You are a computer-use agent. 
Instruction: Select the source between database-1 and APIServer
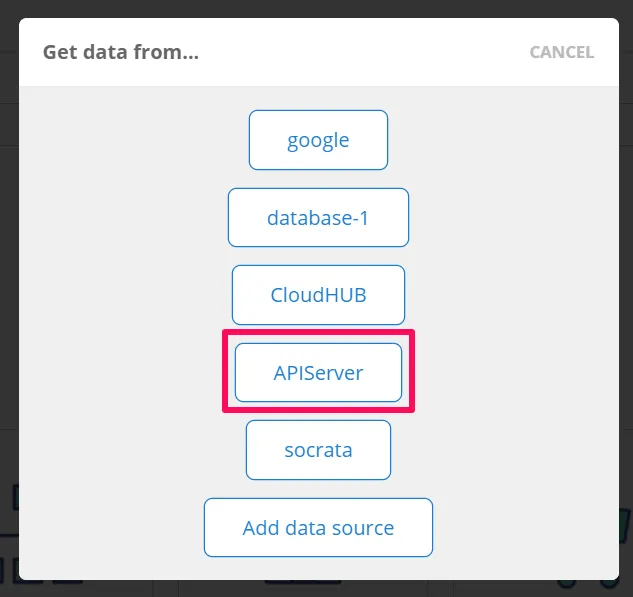318,295
